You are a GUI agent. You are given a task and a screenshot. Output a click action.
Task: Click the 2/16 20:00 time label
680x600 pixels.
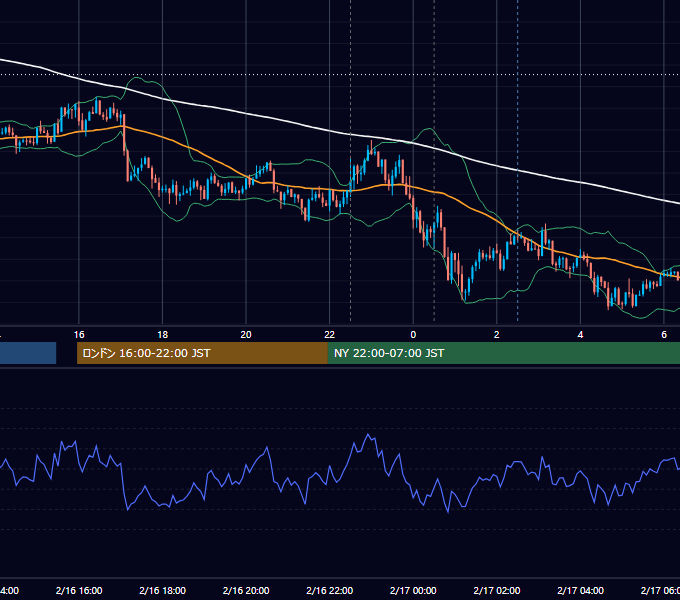click(x=246, y=590)
